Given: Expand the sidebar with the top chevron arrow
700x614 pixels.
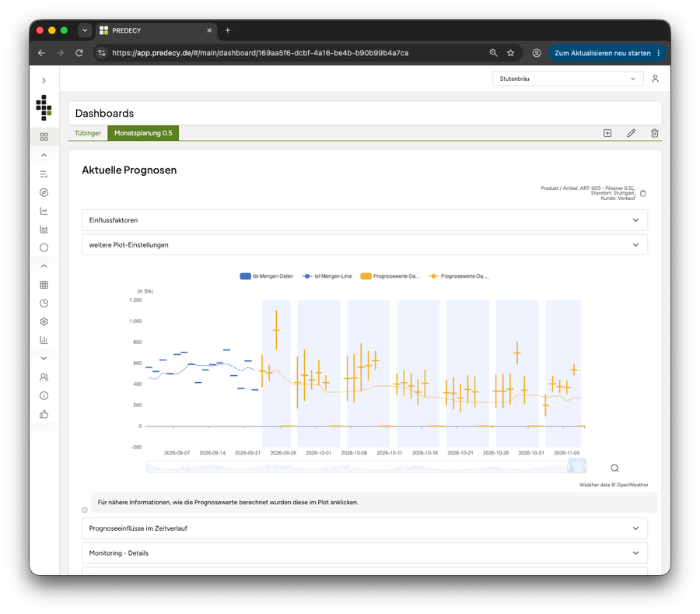Looking at the screenshot, I should pyautogui.click(x=44, y=80).
